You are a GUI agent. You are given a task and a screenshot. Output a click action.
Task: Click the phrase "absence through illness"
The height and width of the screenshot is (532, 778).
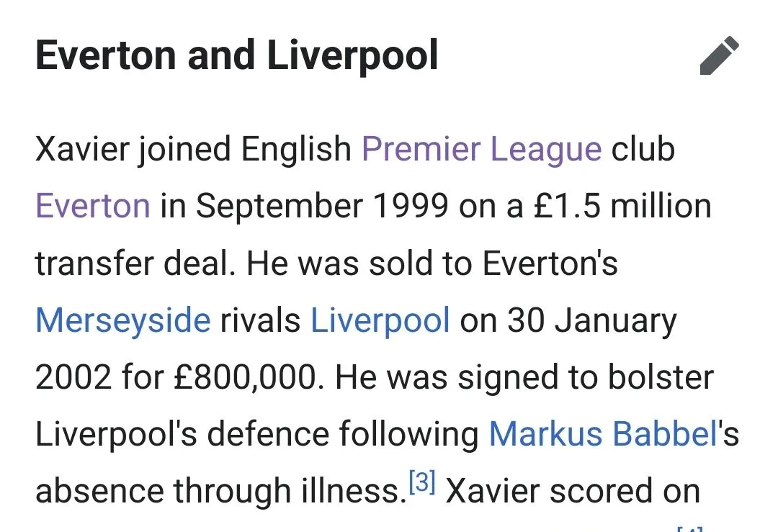click(x=216, y=491)
